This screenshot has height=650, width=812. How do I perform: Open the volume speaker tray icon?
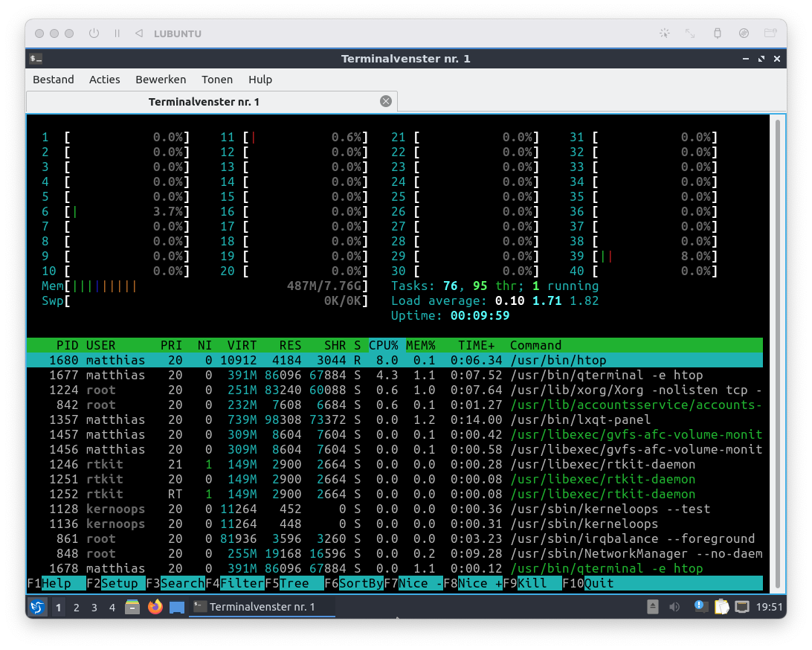click(x=674, y=607)
